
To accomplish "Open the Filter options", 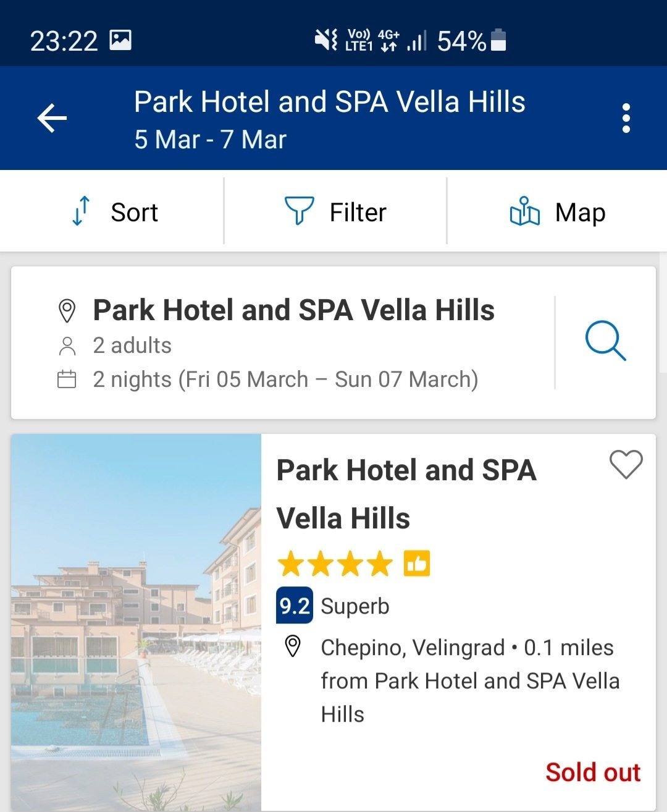I will point(358,213).
